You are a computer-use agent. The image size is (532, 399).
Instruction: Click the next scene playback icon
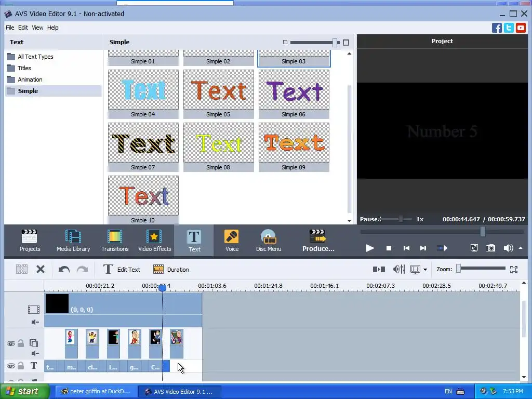click(442, 248)
